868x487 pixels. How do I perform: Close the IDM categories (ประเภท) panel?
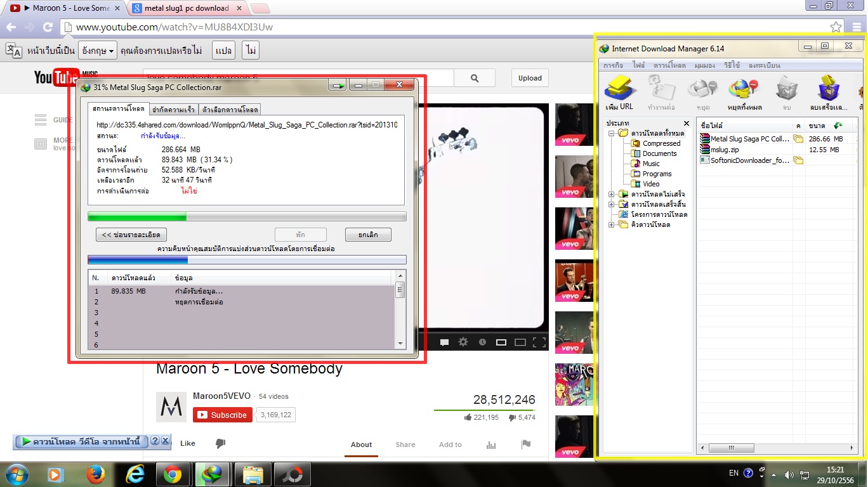(687, 123)
